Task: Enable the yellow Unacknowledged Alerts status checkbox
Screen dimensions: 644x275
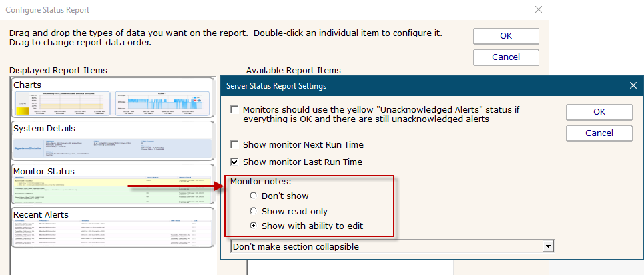Action: [234, 110]
